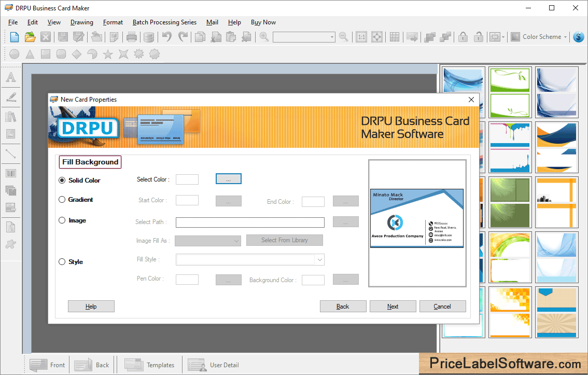Switch to the Templates tab
Image resolution: width=588 pixels, height=375 pixels.
150,365
